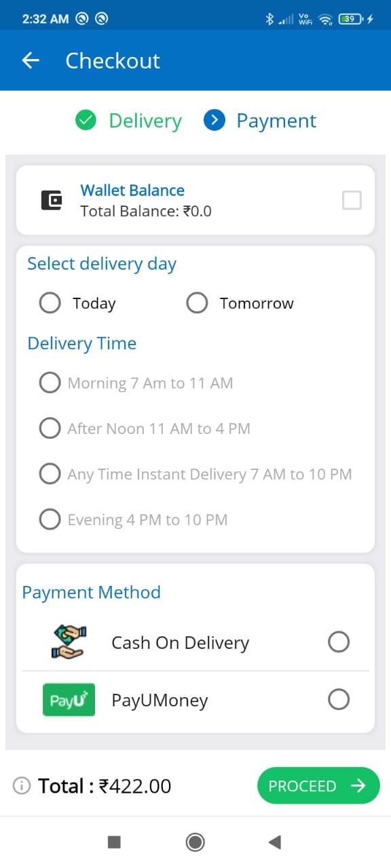The width and height of the screenshot is (391, 868).
Task: Tap the wallet icon
Action: coord(52,200)
